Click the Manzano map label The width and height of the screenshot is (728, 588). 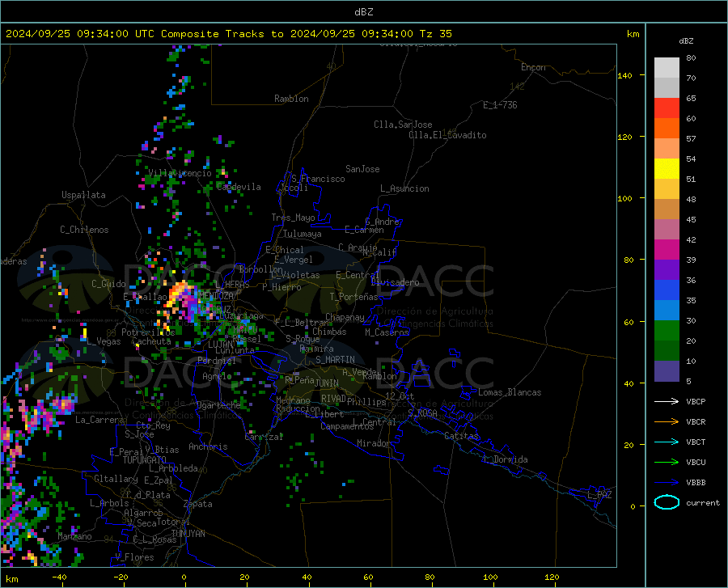click(x=74, y=536)
